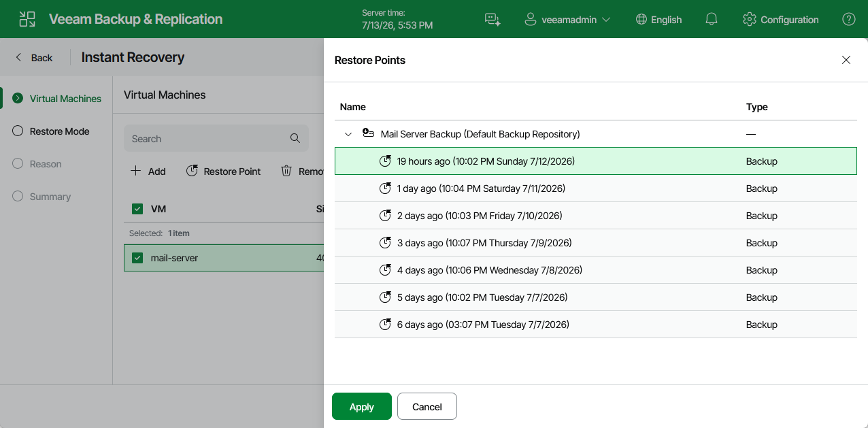Select the 3 days ago Thursday restore point
This screenshot has height=428, width=868.
pyautogui.click(x=596, y=243)
